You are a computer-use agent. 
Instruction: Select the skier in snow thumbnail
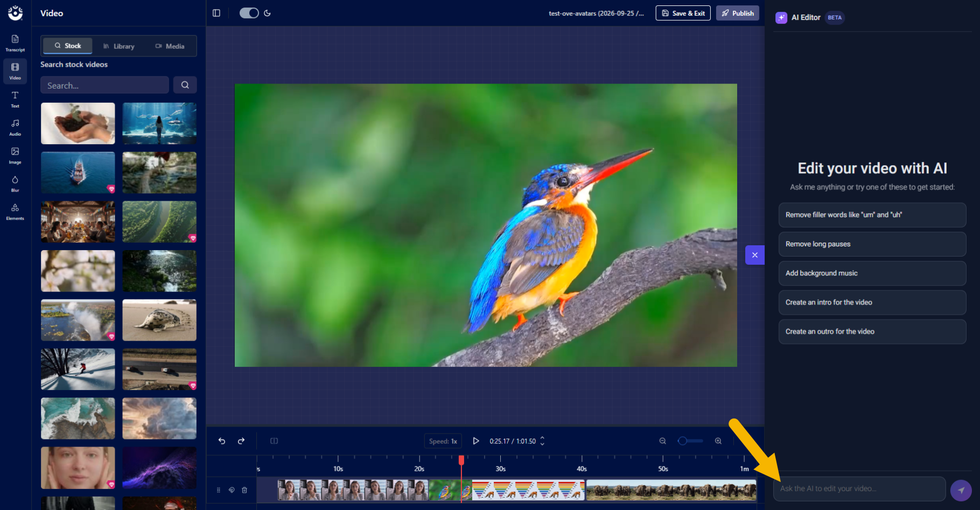pyautogui.click(x=78, y=369)
